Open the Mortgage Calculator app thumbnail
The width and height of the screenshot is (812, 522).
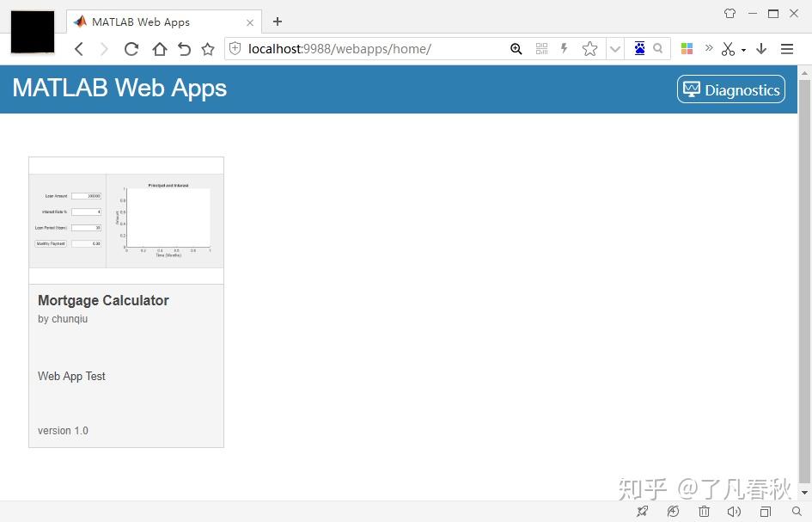point(126,221)
